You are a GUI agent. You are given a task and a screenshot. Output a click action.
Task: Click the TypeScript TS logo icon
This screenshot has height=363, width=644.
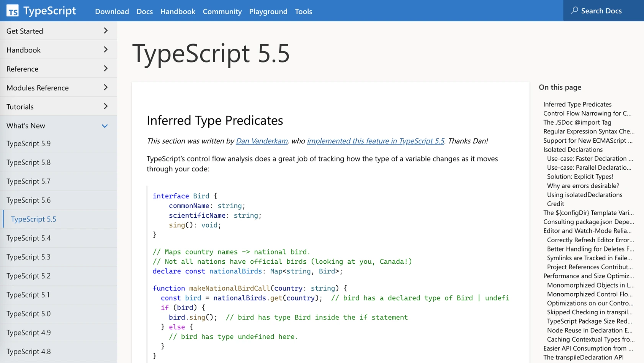pyautogui.click(x=12, y=11)
